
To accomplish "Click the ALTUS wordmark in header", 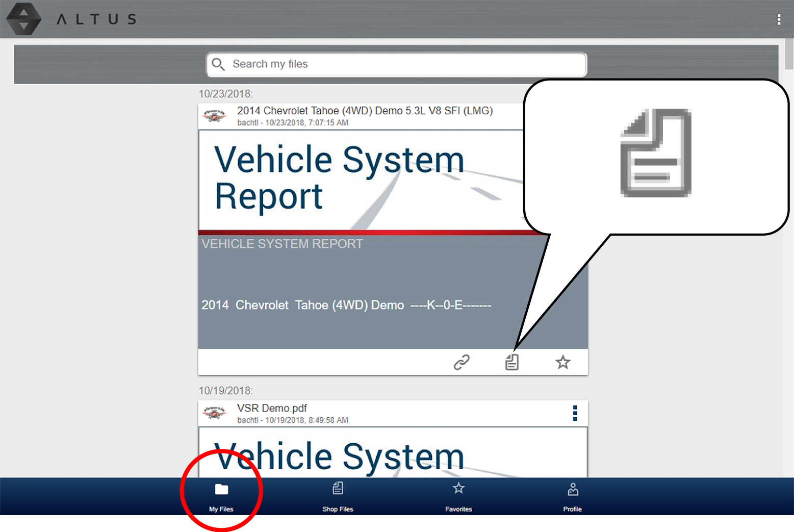I will pyautogui.click(x=96, y=19).
